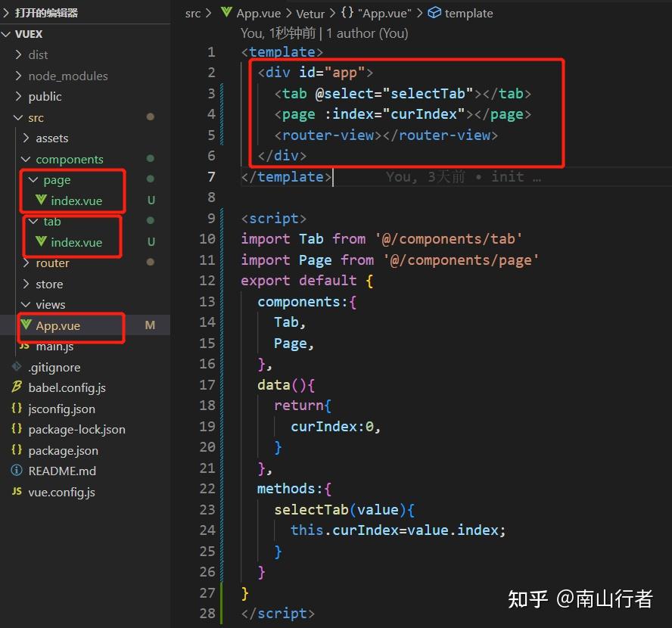Click the template symbol icon in breadcrumb
Viewport: 672px width, 628px height.
[x=434, y=13]
